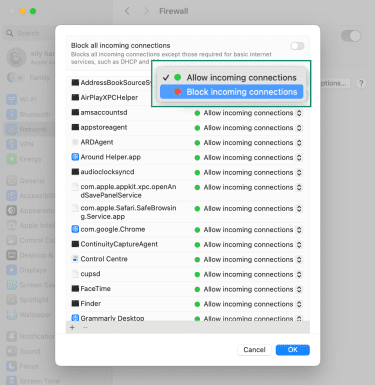The image size is (375, 385).
Task: Open Wallpaper in settings sidebar
Action: (x=29, y=315)
